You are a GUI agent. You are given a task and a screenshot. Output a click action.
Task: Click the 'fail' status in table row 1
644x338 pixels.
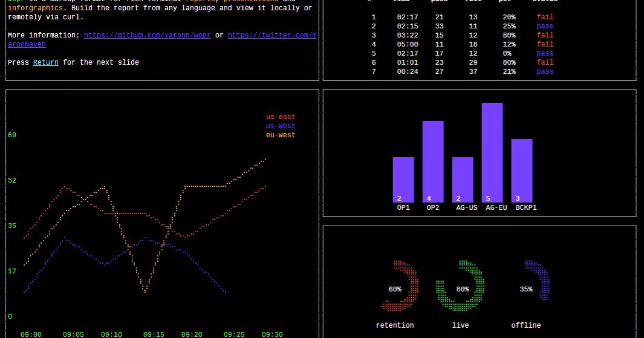coord(545,18)
